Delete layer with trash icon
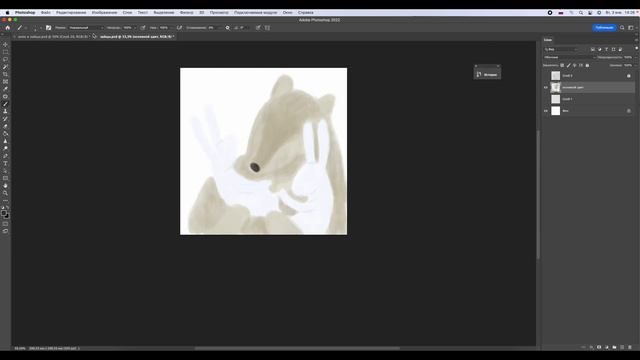640x360 pixels. point(630,347)
